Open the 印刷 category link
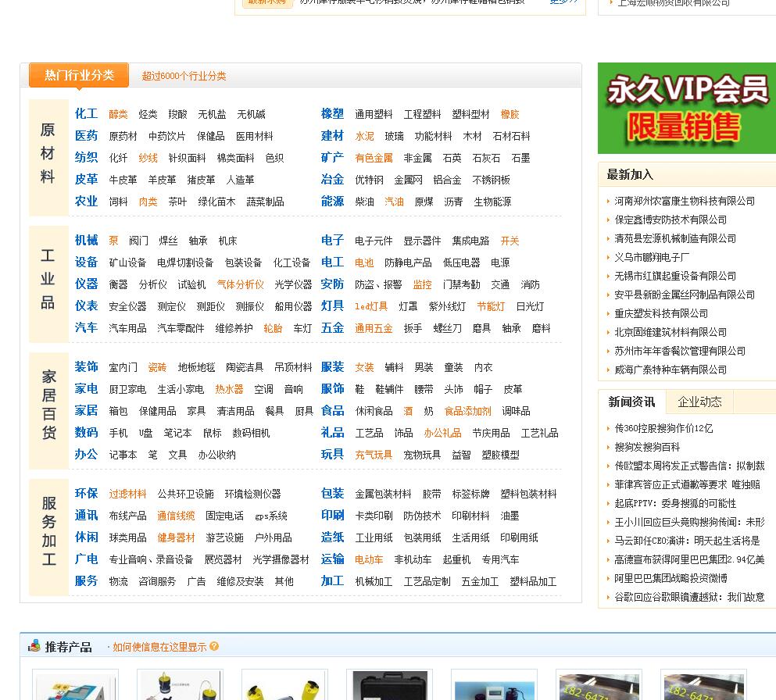 [x=333, y=516]
